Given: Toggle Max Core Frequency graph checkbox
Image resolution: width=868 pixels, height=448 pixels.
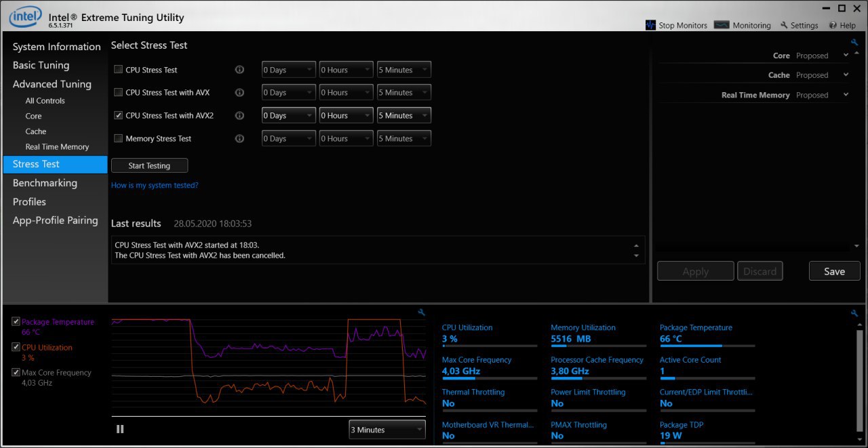Looking at the screenshot, I should pos(16,372).
